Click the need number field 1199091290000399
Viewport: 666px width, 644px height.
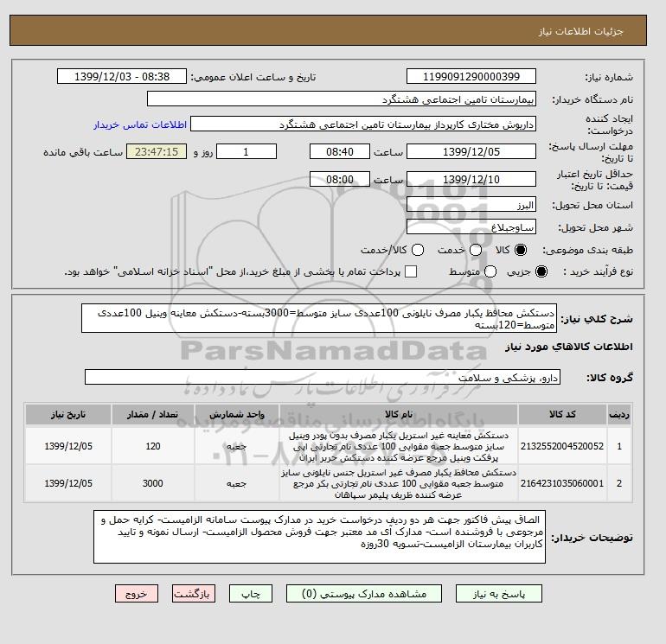point(471,76)
